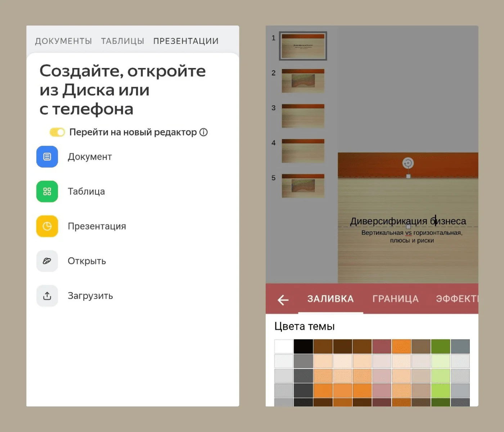Open the ДОКУМЕНТЫ tab

(x=63, y=41)
